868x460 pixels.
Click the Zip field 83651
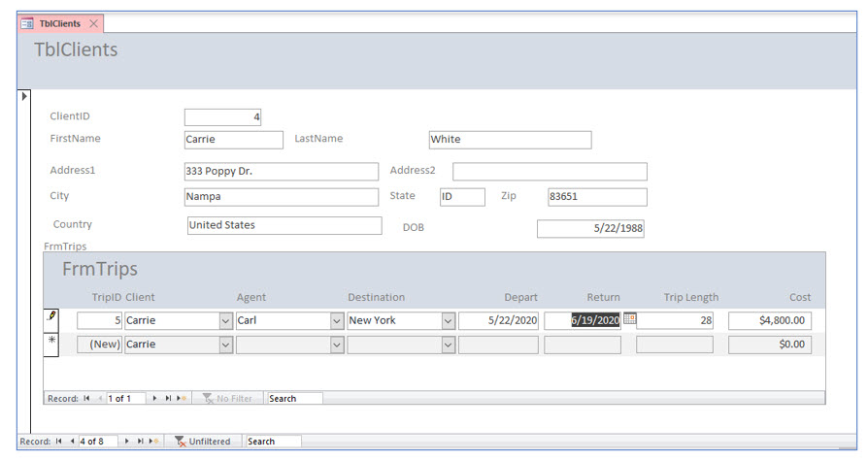coord(597,197)
